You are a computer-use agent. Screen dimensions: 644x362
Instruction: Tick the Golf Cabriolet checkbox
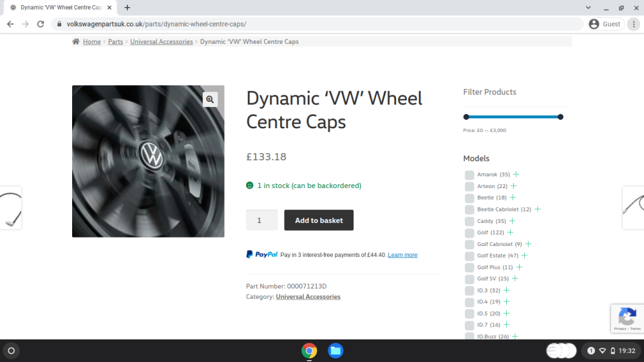[x=469, y=244]
